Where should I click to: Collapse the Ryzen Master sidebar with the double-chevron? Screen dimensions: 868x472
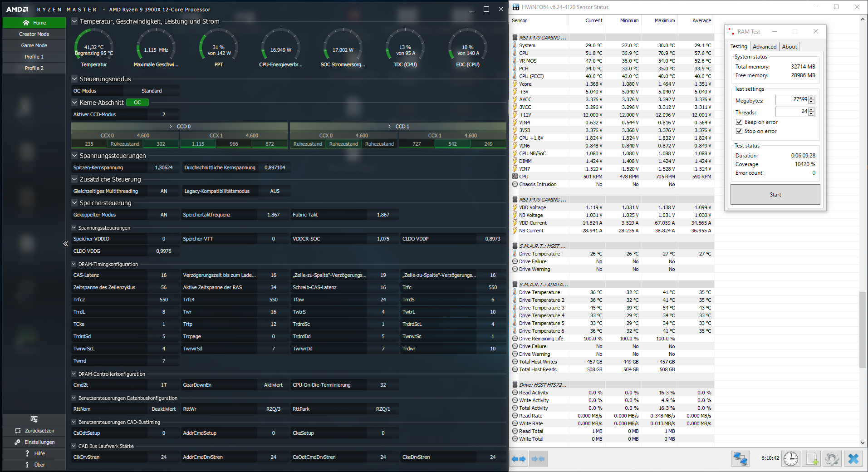coord(65,244)
